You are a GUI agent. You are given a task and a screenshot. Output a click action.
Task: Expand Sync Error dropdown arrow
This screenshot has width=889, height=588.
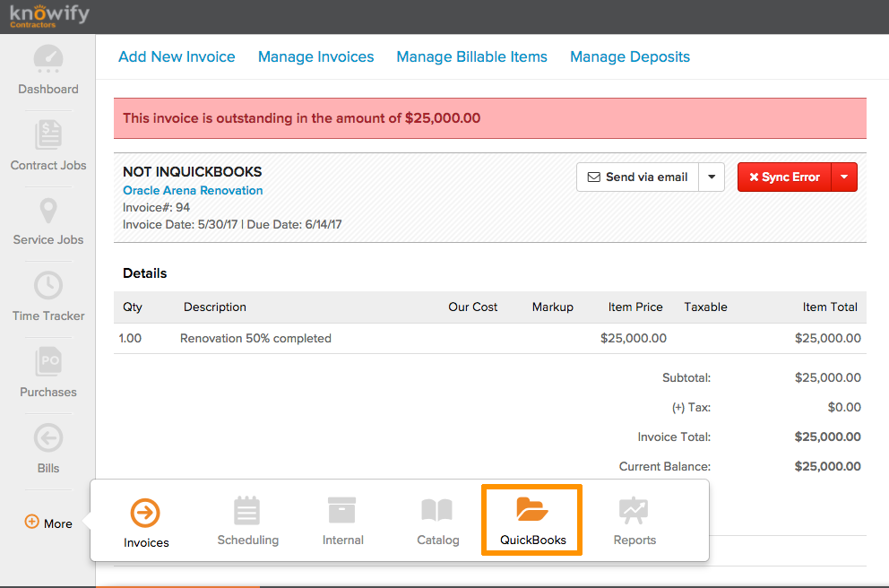click(844, 177)
